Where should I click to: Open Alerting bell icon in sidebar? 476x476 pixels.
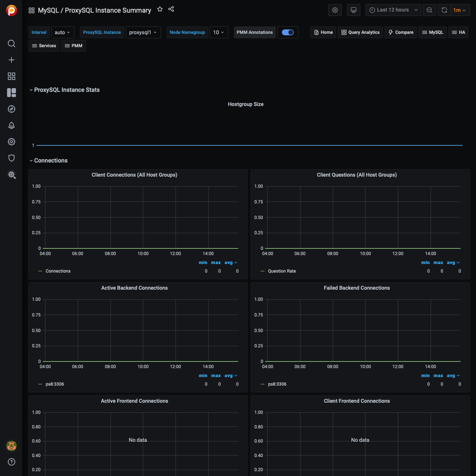[12, 125]
